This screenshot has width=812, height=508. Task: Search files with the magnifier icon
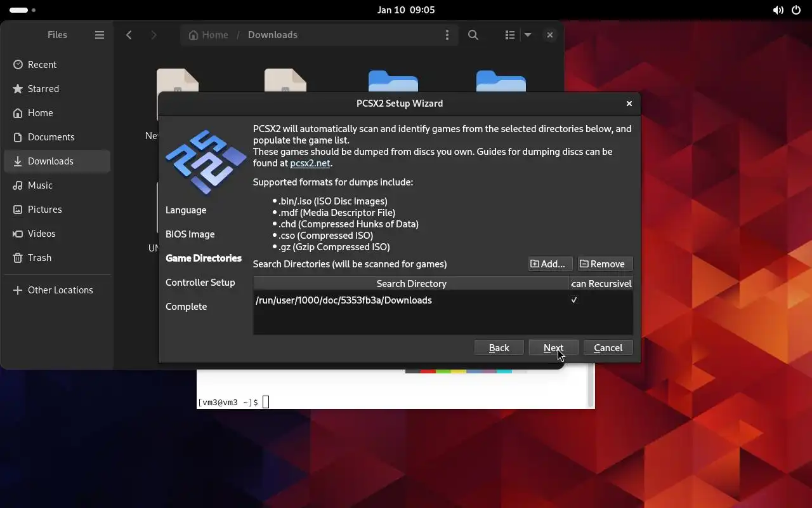tap(473, 35)
